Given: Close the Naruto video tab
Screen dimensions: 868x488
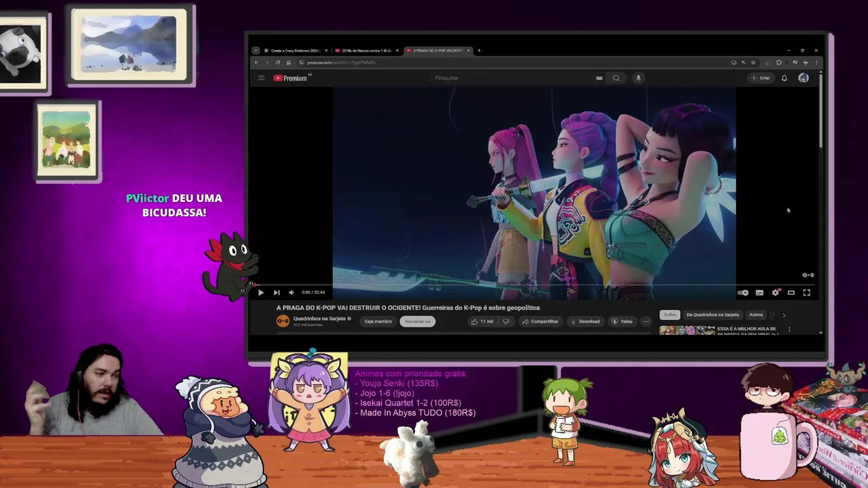Looking at the screenshot, I should [x=397, y=50].
